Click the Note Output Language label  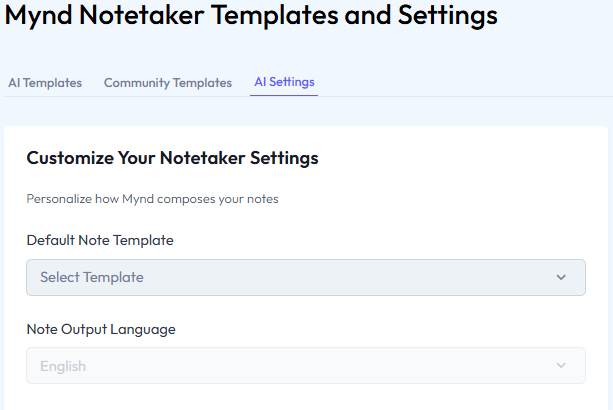(101, 329)
